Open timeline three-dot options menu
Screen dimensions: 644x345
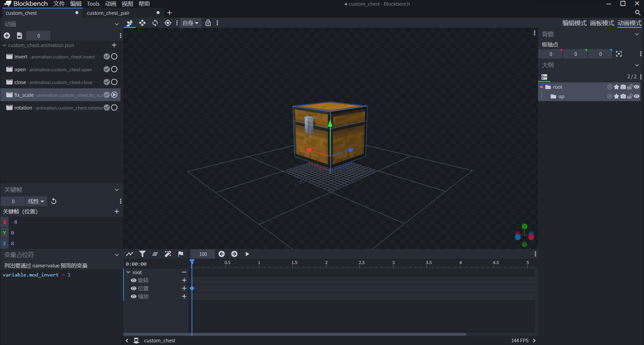click(535, 254)
